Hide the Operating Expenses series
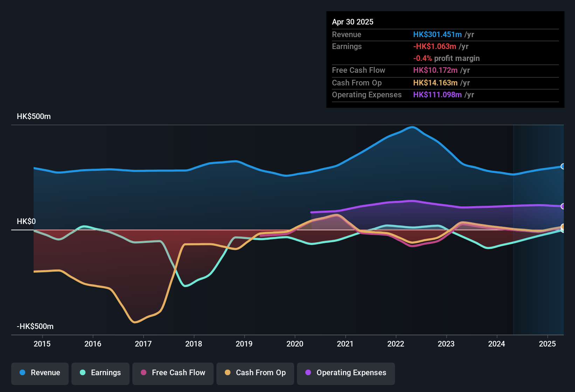 (x=346, y=373)
